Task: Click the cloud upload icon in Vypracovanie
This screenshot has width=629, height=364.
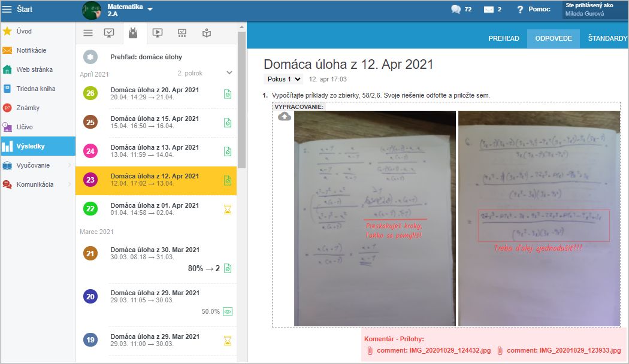Action: (x=285, y=117)
